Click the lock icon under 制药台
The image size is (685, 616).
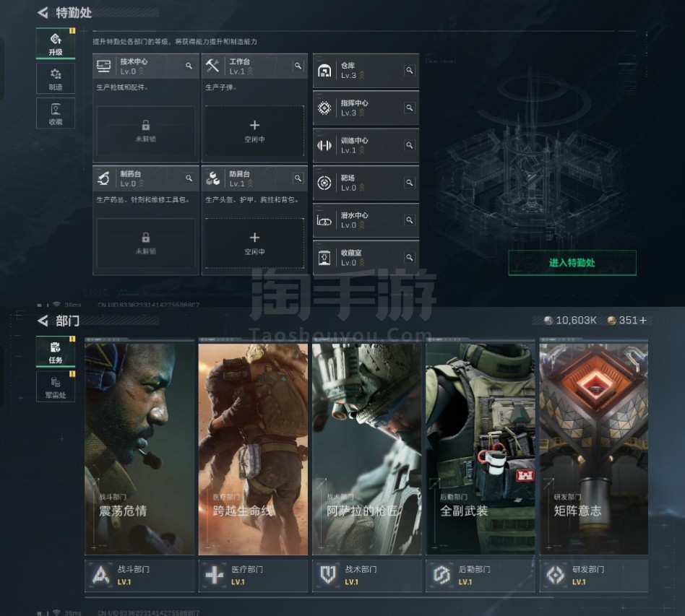point(146,238)
